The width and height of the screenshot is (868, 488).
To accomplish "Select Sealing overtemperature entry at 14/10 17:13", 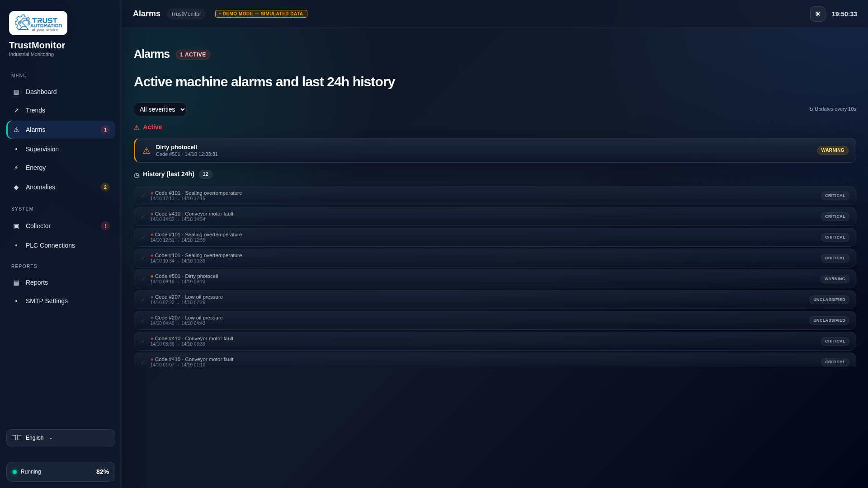I will tap(495, 196).
